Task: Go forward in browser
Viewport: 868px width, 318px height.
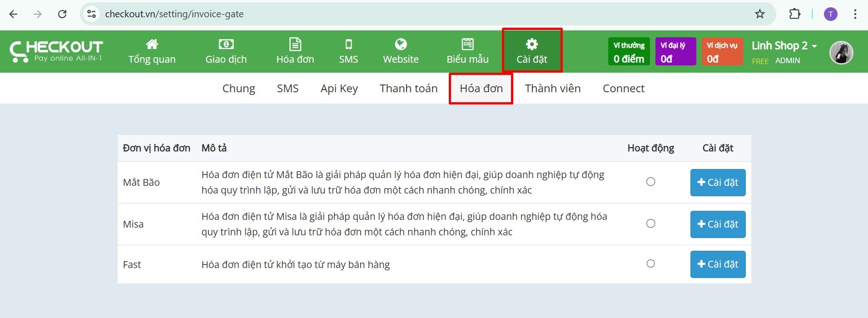Action: click(38, 14)
